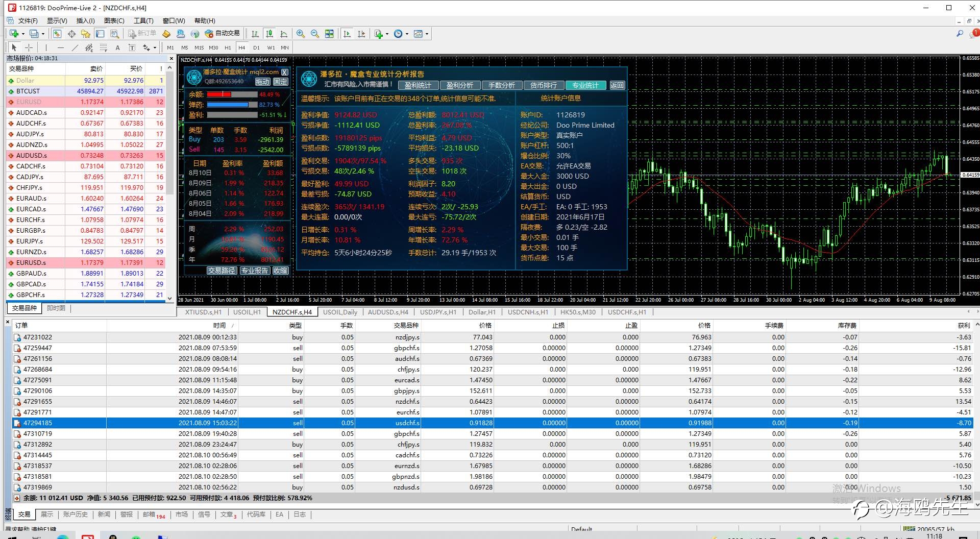Switch timeframe to H1

[x=228, y=47]
